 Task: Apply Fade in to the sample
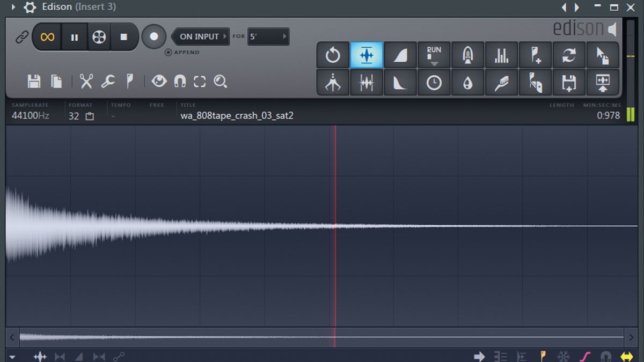coord(400,54)
